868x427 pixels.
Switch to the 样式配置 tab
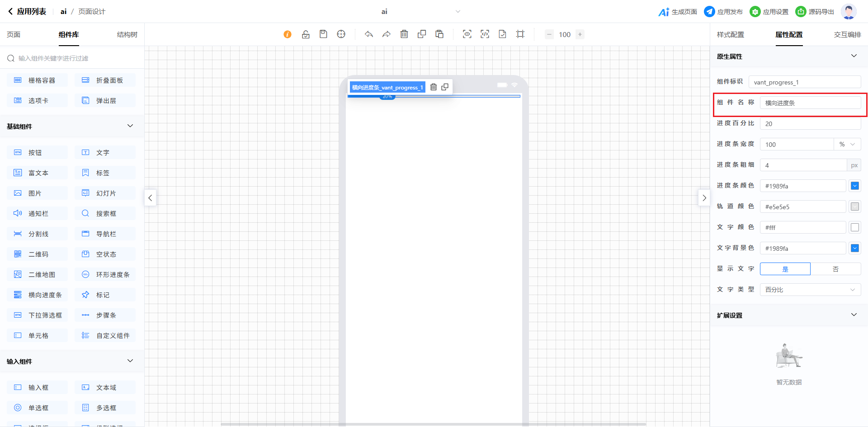(x=730, y=35)
